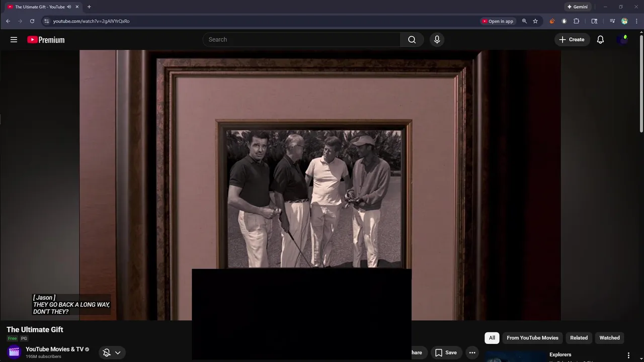Screen dimensions: 644x362
Task: Open Chrome three-dot menu
Action: click(x=636, y=21)
